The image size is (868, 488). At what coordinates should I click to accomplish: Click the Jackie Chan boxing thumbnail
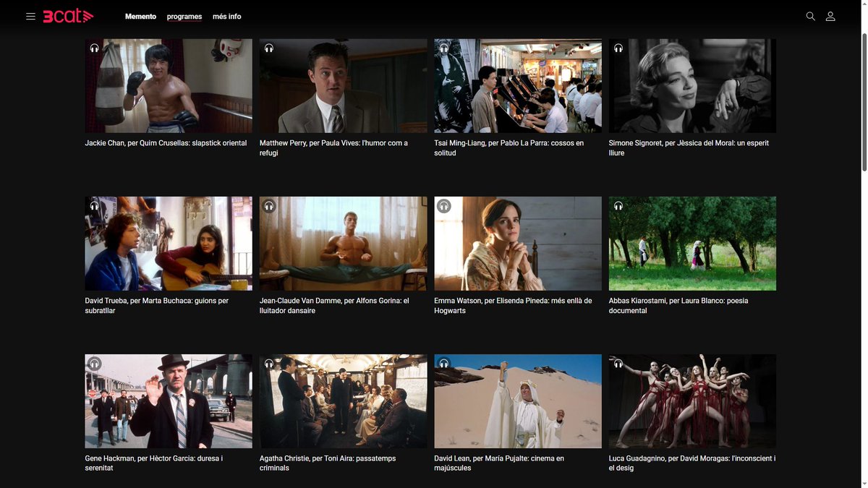pyautogui.click(x=169, y=86)
